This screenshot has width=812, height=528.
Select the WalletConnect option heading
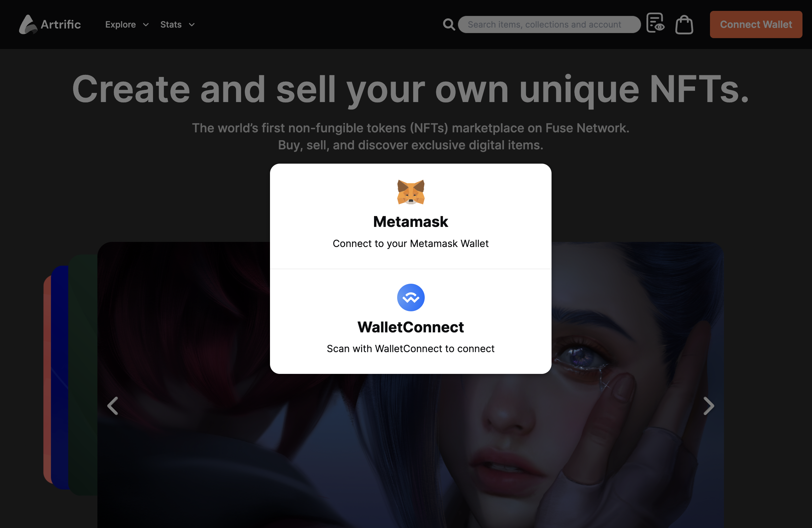tap(410, 327)
